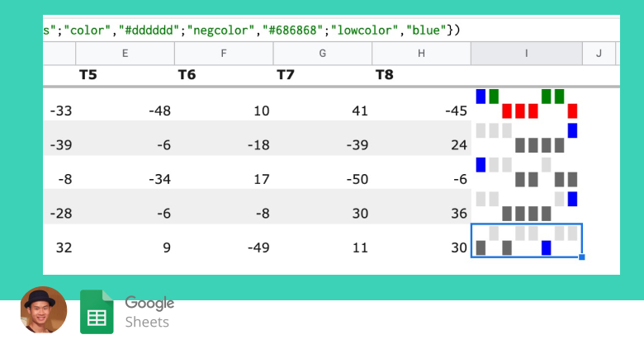Click the green Google Sheets icon

(x=97, y=312)
